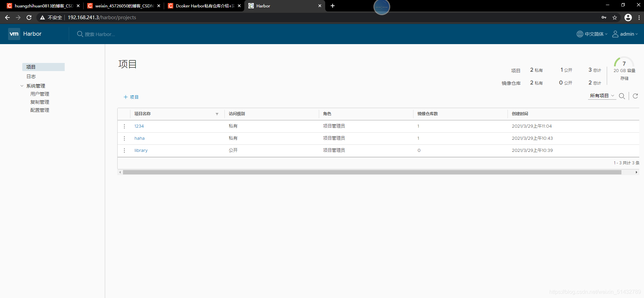
Task: Click the Harbor title text in header
Action: (32, 34)
